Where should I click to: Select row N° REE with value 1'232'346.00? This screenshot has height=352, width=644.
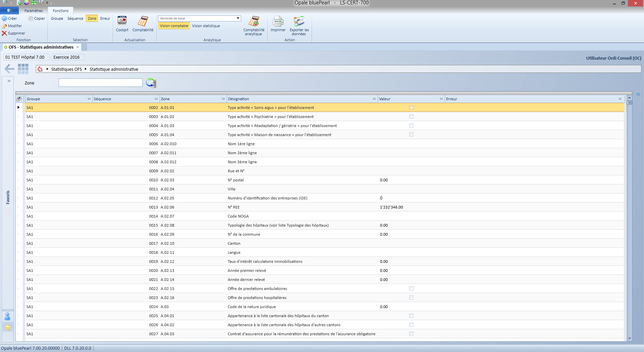click(x=324, y=207)
